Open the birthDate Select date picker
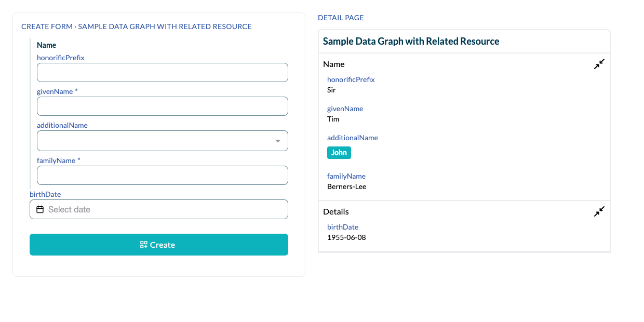 (159, 209)
